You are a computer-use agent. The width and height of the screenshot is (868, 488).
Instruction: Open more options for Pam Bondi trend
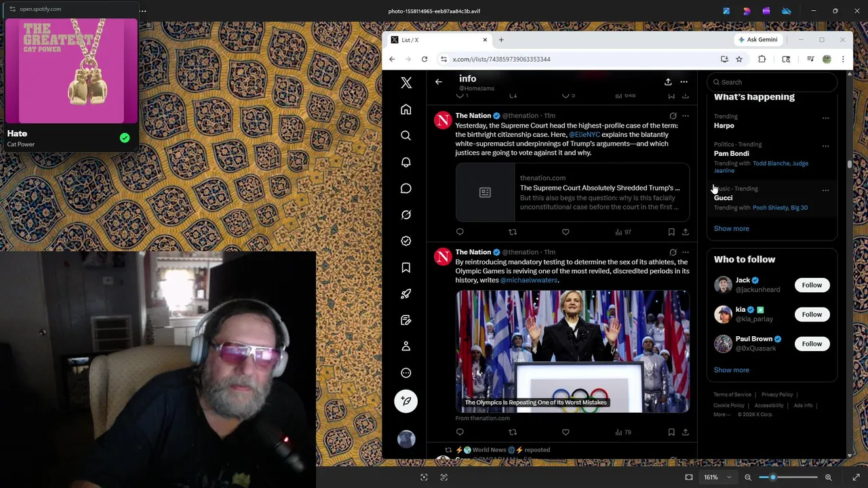point(825,146)
